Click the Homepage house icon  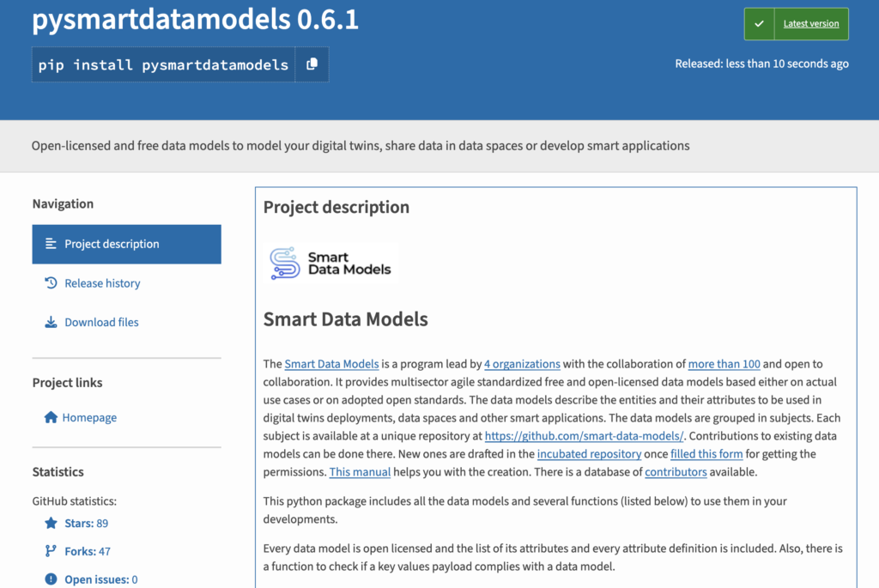tap(51, 417)
